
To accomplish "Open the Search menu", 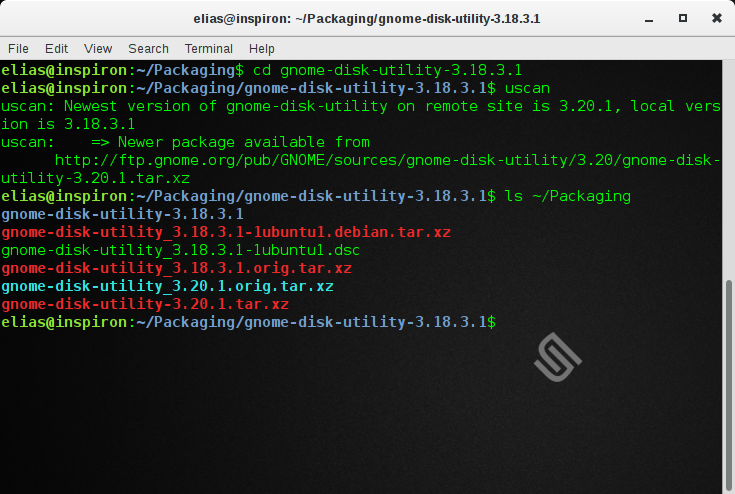I will [x=148, y=48].
